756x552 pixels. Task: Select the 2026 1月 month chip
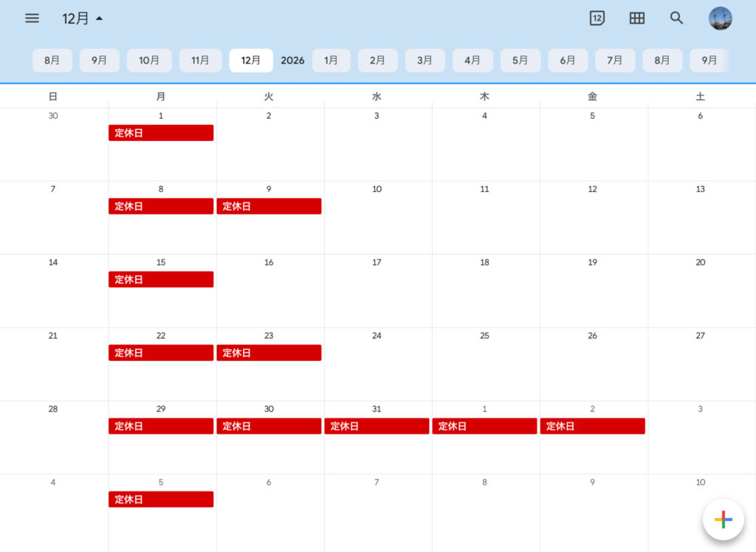[331, 61]
